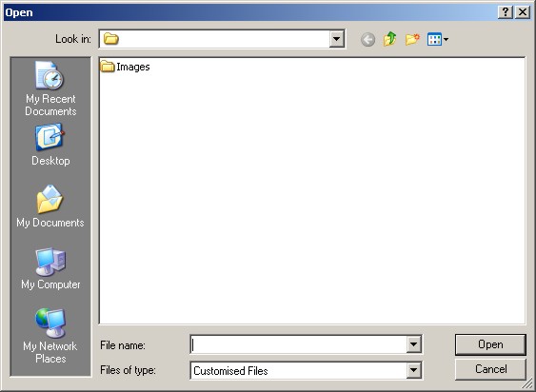Create a new folder

(x=412, y=39)
